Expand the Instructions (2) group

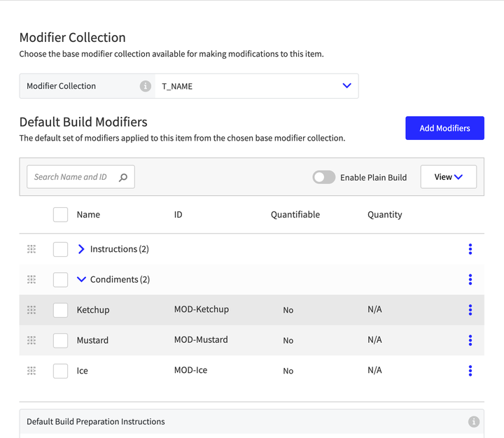[x=81, y=249]
